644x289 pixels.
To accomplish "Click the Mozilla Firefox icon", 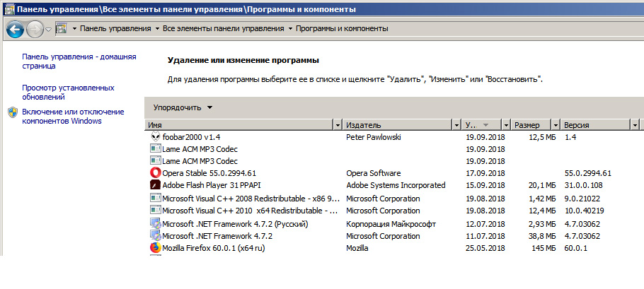I will (x=156, y=248).
